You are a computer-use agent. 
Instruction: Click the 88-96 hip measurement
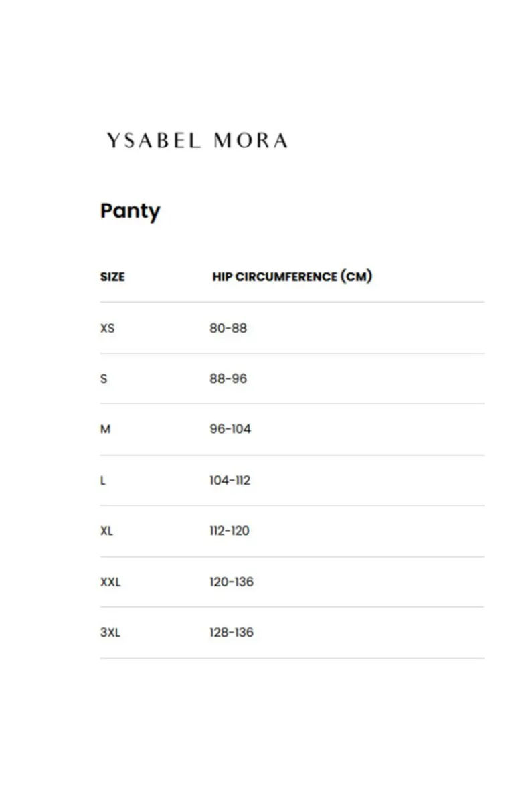tap(228, 379)
